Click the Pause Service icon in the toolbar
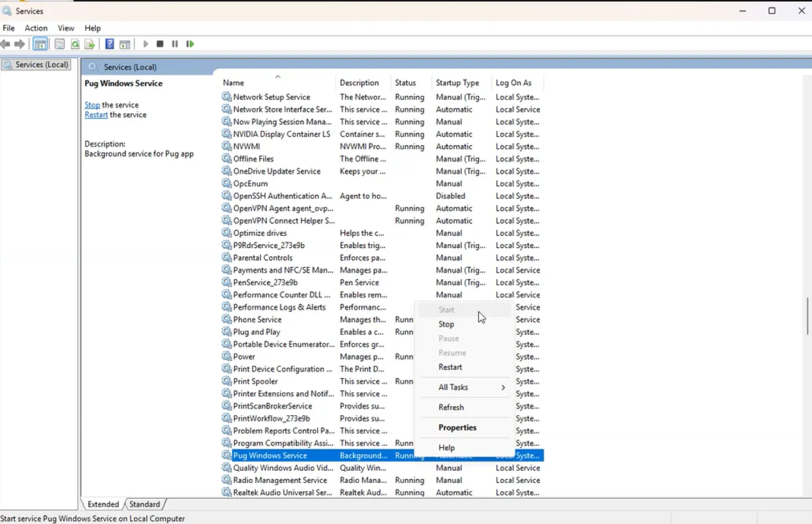This screenshot has height=524, width=812. point(175,44)
